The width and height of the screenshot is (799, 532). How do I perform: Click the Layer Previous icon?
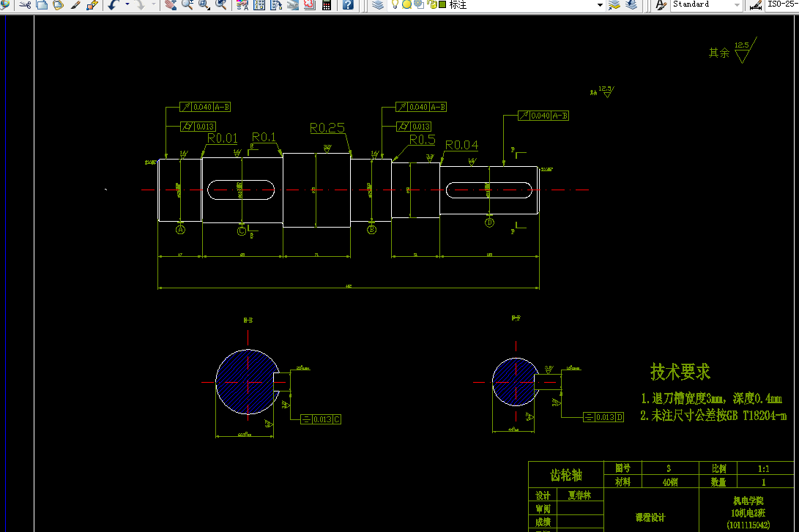pos(631,5)
